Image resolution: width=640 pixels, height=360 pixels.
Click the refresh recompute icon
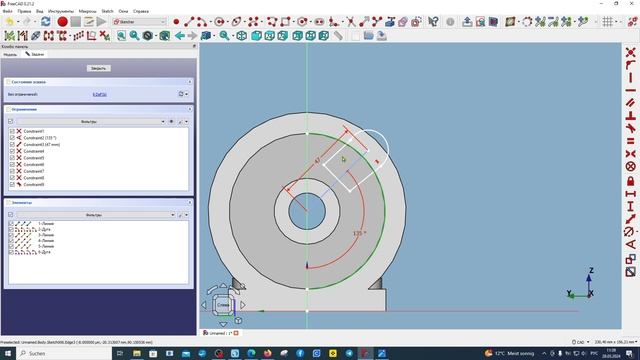[x=45, y=22]
